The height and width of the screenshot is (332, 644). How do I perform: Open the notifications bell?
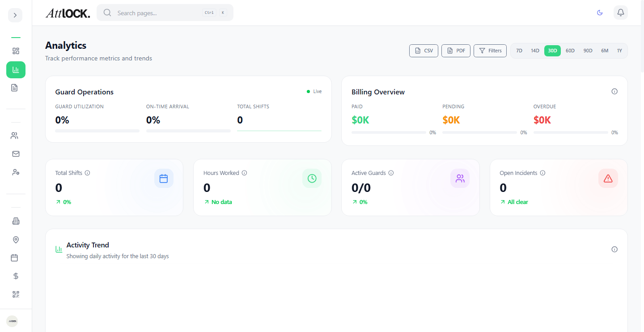(x=620, y=13)
